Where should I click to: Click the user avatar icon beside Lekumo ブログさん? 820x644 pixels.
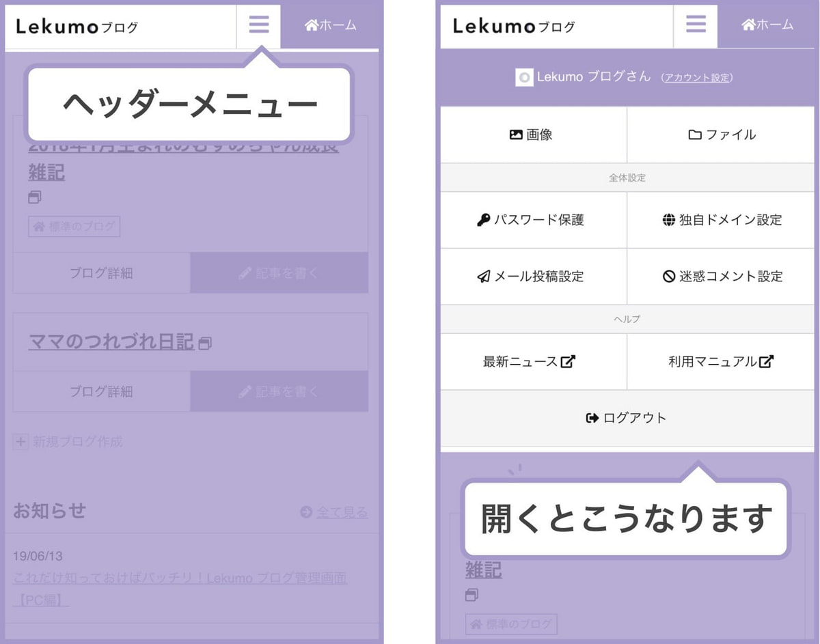click(x=524, y=77)
